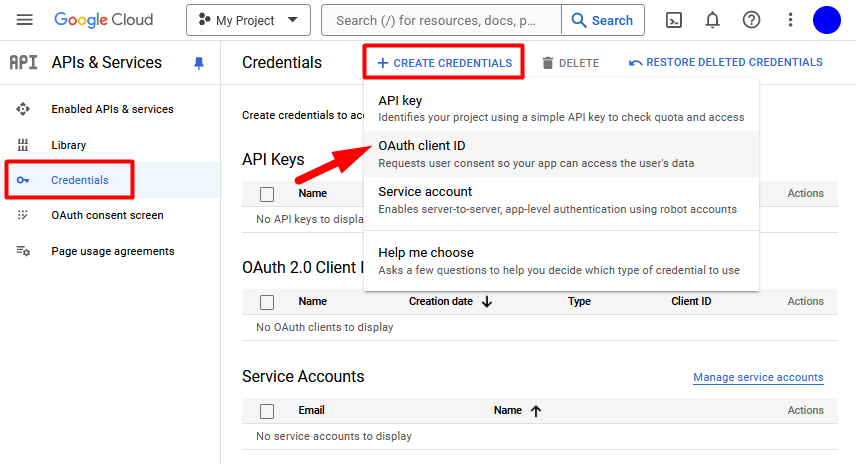Check the OAuth clients select-all checkbox

click(x=267, y=302)
